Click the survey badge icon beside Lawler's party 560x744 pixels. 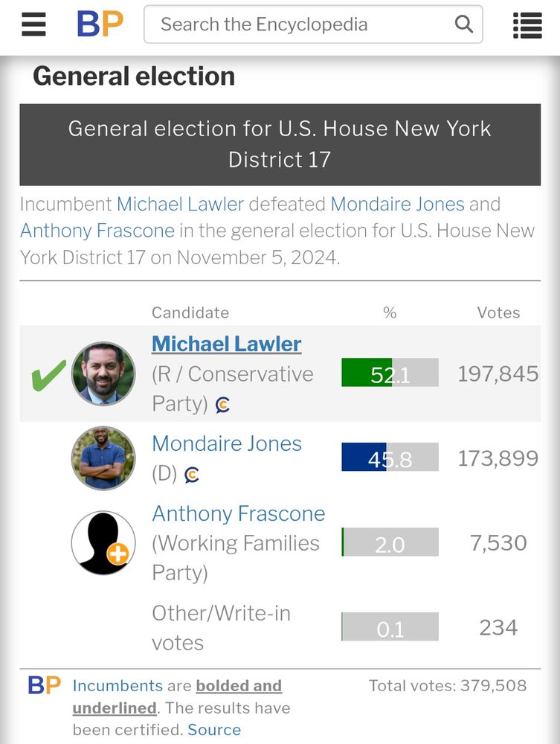pos(222,405)
